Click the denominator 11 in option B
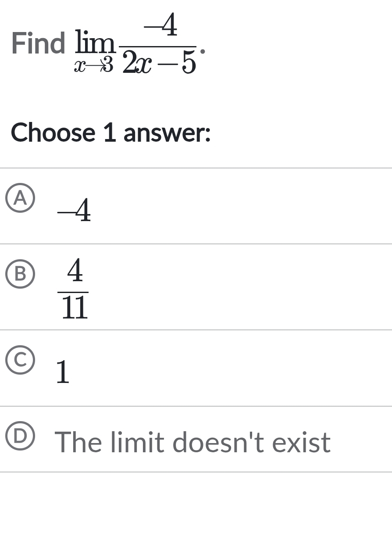 pyautogui.click(x=75, y=308)
